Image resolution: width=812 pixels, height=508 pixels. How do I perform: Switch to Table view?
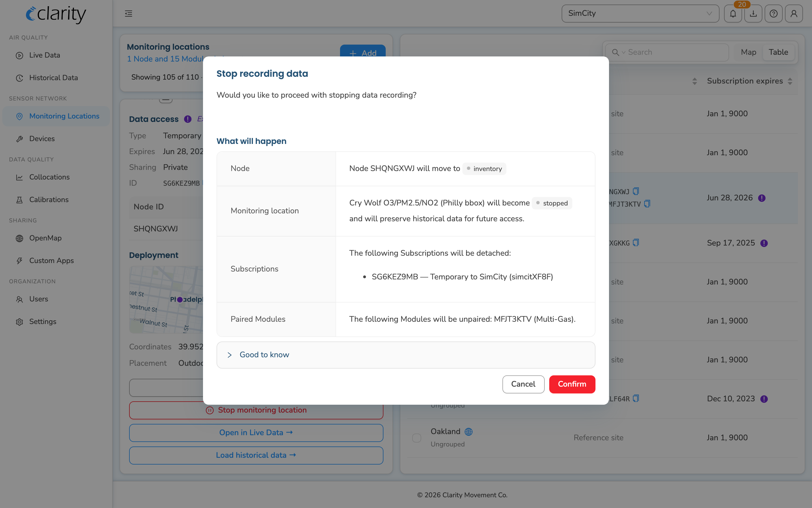[778, 52]
